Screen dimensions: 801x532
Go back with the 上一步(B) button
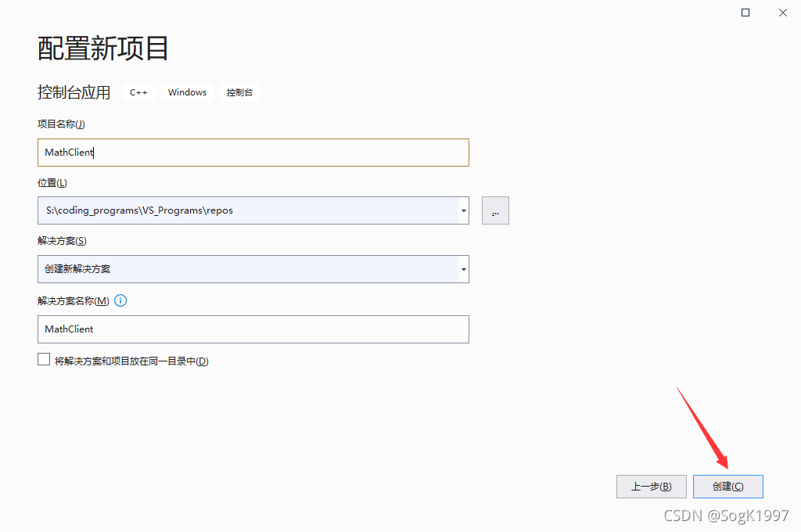[652, 487]
